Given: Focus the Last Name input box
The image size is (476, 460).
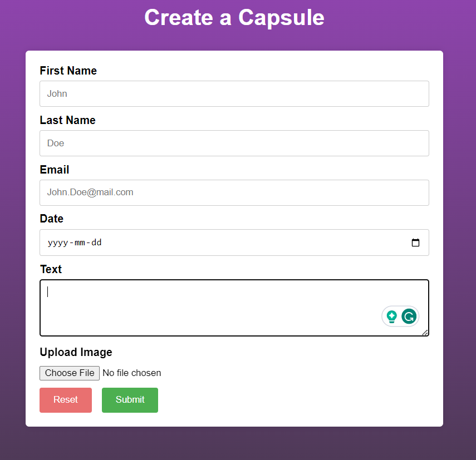Looking at the screenshot, I should [234, 143].
